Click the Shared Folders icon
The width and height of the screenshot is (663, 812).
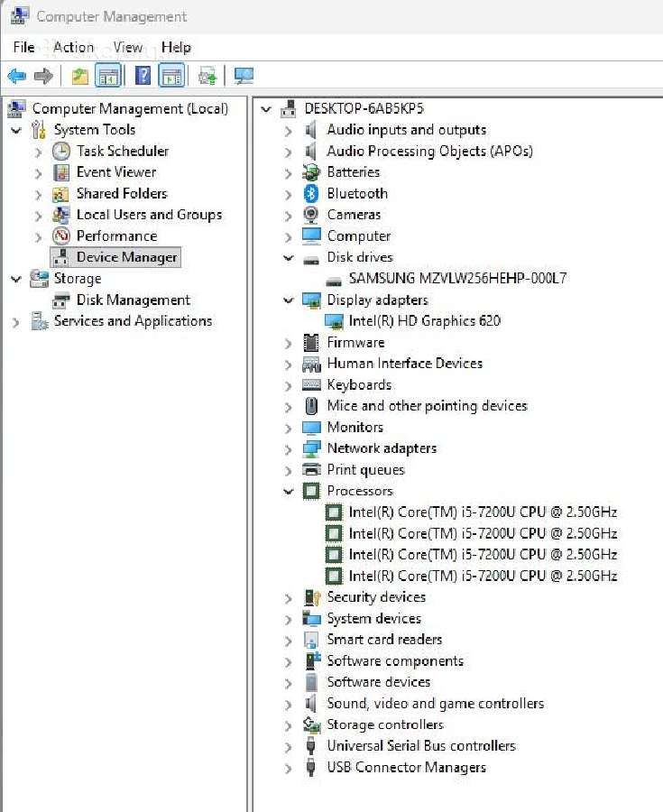click(61, 194)
